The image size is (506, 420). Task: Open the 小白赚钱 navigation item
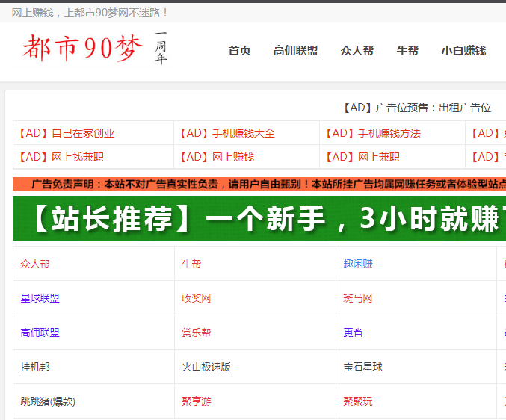click(x=463, y=51)
